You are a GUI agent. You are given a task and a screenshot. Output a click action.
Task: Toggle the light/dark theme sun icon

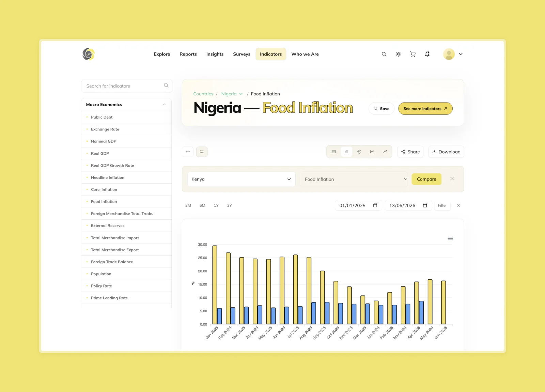(x=399, y=54)
